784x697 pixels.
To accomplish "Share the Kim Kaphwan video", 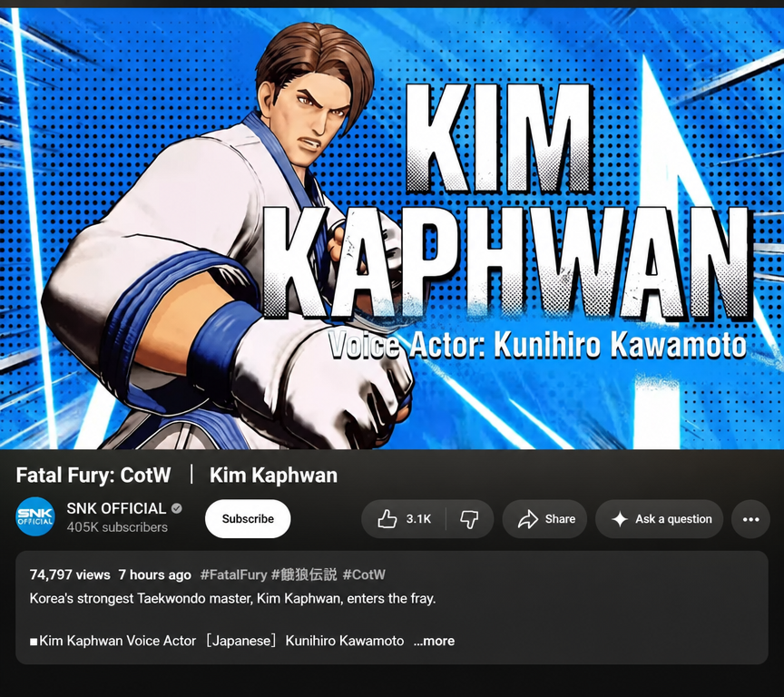I will [x=545, y=519].
